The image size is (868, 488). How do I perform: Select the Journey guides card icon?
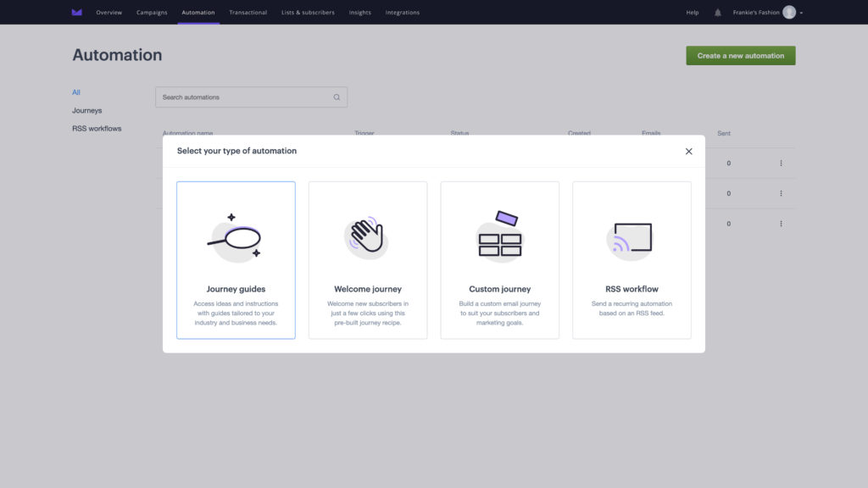point(236,236)
